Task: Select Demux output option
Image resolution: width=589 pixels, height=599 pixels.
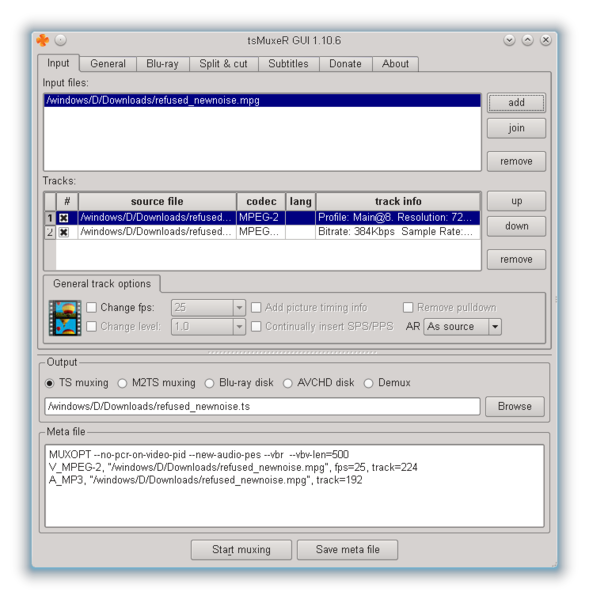Action: (368, 383)
